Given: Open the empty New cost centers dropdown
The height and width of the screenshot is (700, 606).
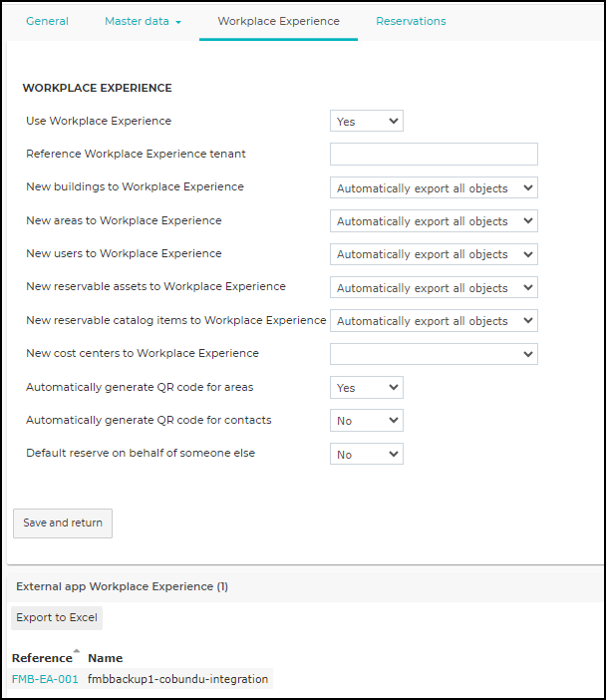Looking at the screenshot, I should point(434,354).
